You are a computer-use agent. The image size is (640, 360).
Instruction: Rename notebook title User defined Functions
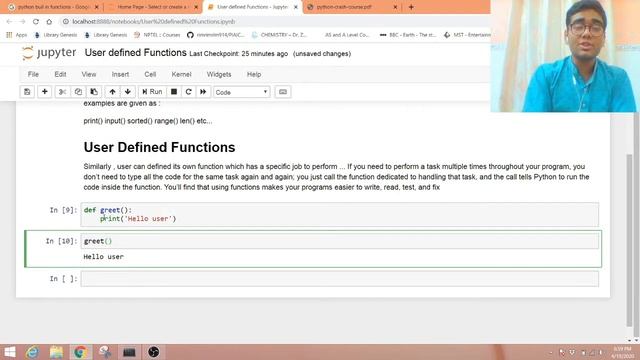136,53
